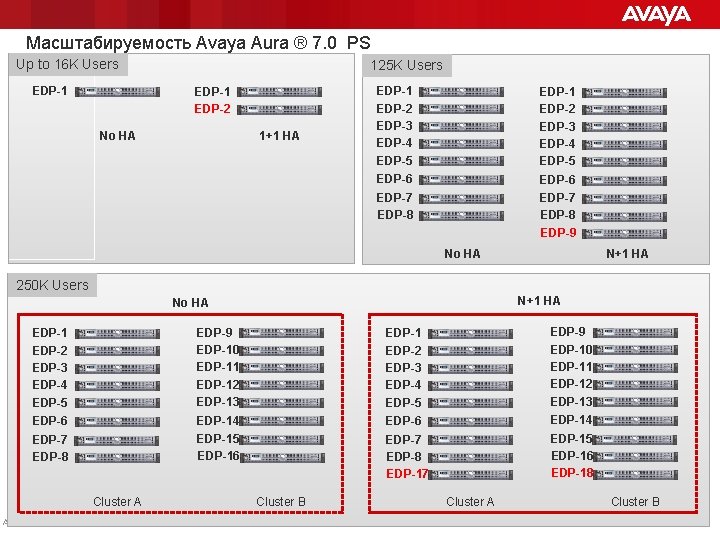The height and width of the screenshot is (540, 720).
Task: Click 'N+1 HA' caption in the 125K Users panel
Action: (x=627, y=254)
